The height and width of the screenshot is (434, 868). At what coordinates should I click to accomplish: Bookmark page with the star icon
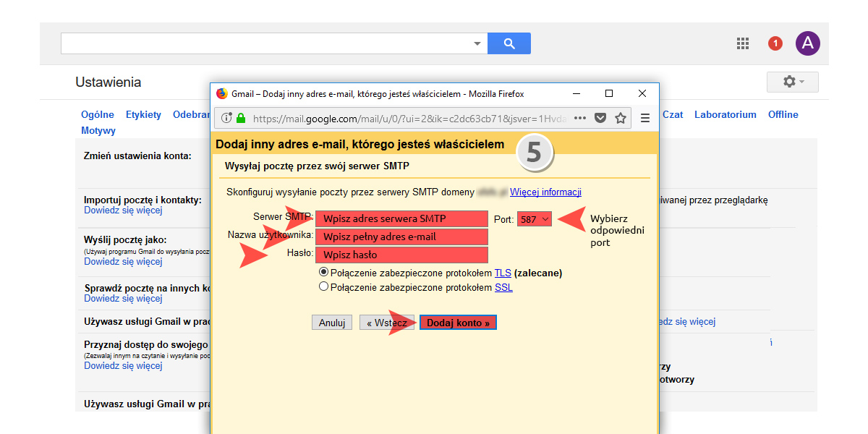pos(620,118)
